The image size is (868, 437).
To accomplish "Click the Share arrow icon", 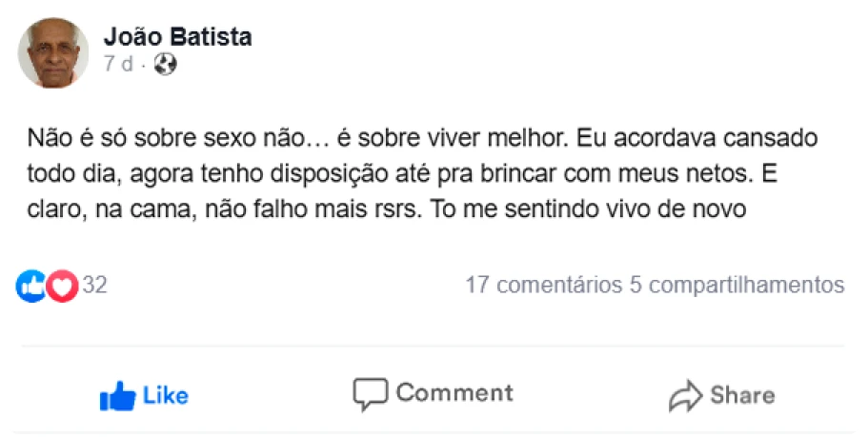I will click(685, 396).
